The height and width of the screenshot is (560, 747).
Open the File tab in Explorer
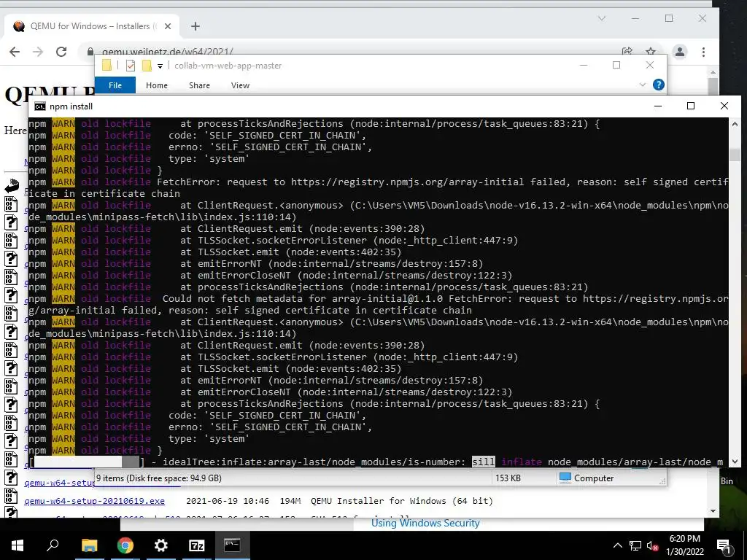115,85
